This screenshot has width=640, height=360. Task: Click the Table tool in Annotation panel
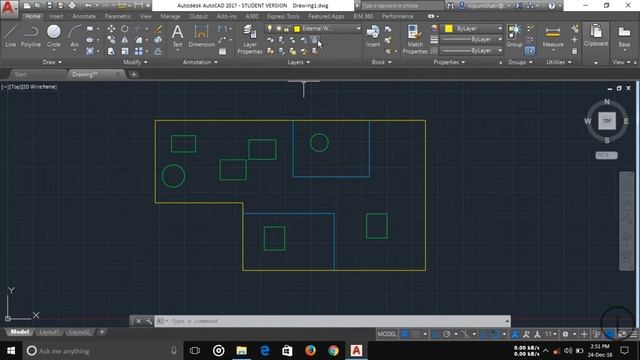(x=222, y=51)
